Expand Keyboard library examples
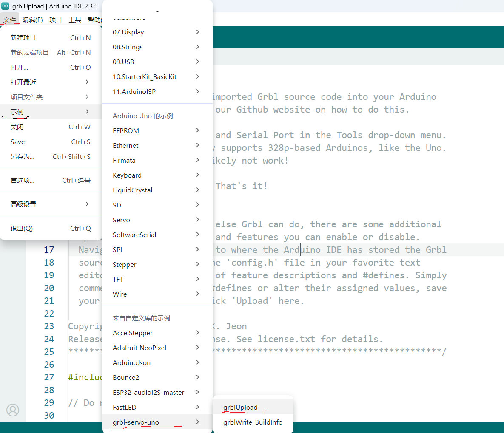 (x=157, y=175)
